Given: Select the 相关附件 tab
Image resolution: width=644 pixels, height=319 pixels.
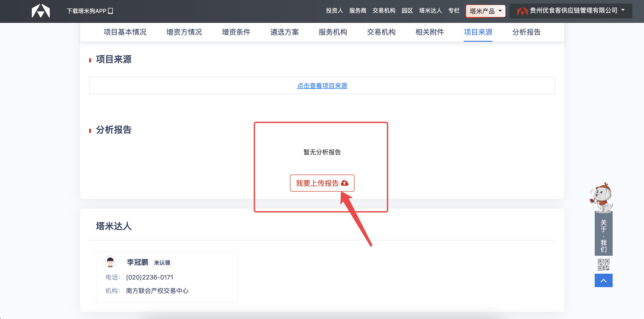Looking at the screenshot, I should tap(430, 32).
